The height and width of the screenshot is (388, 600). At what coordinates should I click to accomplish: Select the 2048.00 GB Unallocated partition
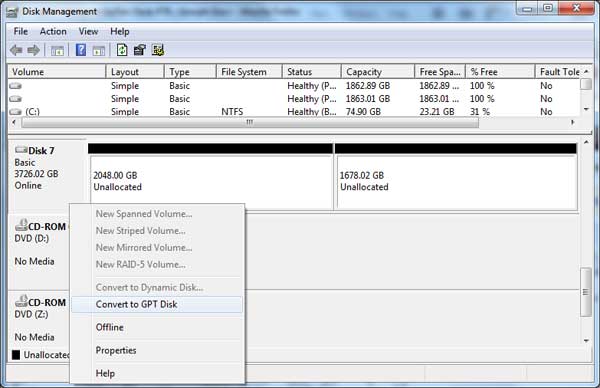coord(210,176)
